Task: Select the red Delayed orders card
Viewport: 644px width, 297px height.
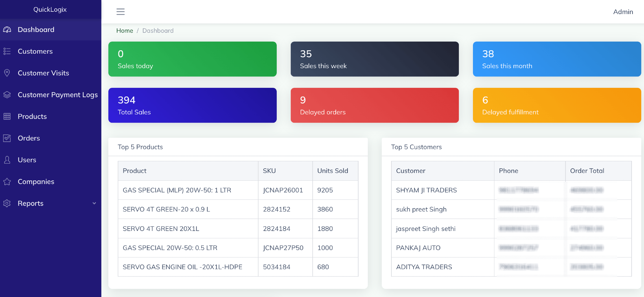Action: click(374, 105)
